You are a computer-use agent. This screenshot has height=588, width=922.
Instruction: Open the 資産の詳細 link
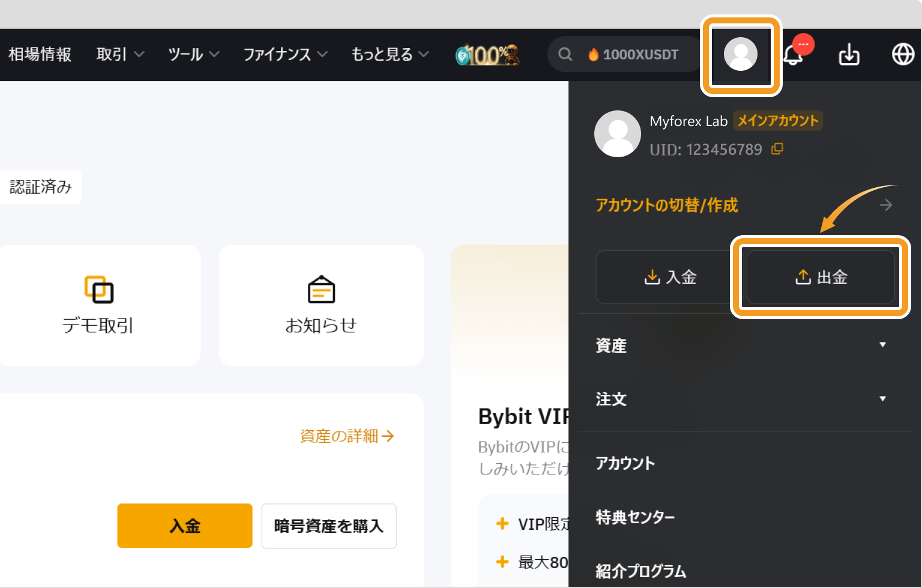[x=347, y=436]
